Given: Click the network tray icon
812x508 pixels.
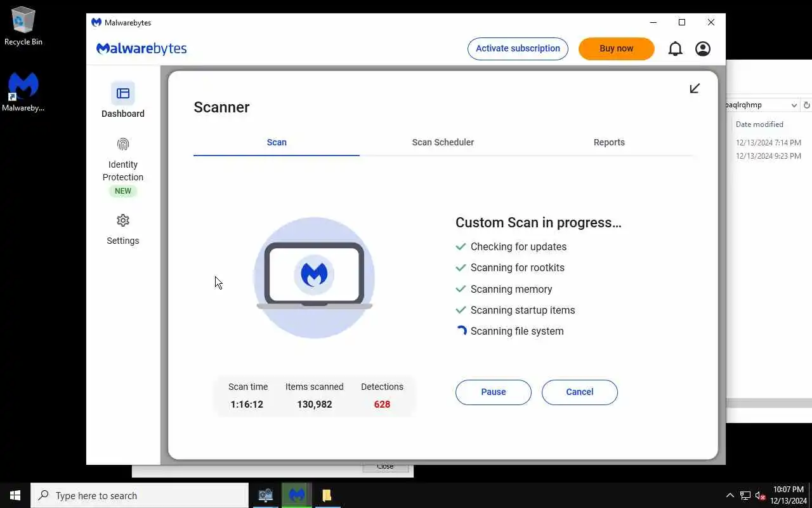Looking at the screenshot, I should pyautogui.click(x=745, y=495).
